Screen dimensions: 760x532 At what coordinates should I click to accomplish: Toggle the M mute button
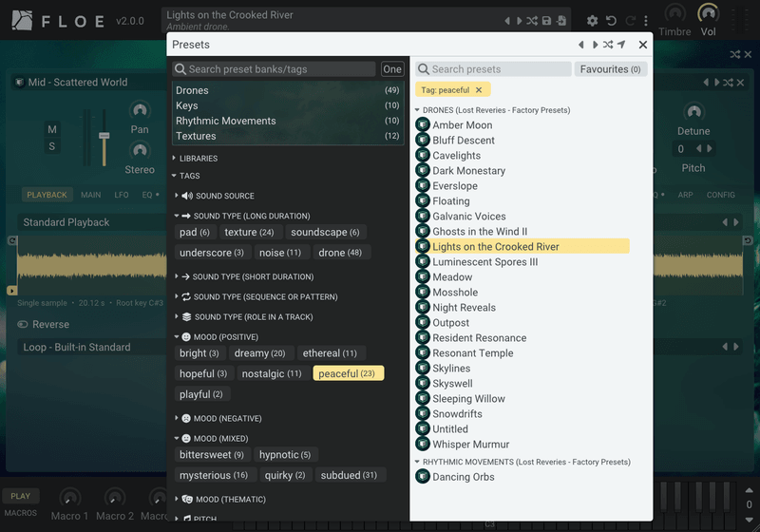pos(52,129)
